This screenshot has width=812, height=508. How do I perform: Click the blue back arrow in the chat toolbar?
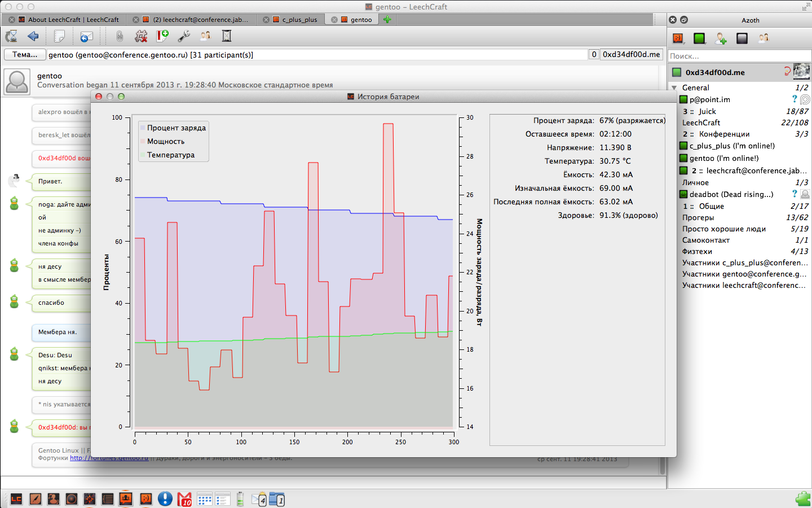[x=33, y=36]
